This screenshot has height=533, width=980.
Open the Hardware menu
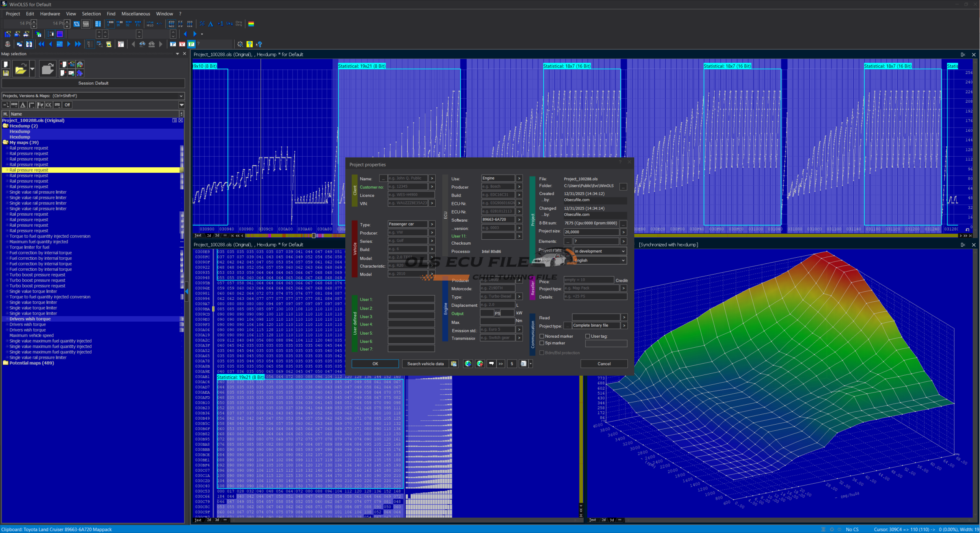coord(50,14)
